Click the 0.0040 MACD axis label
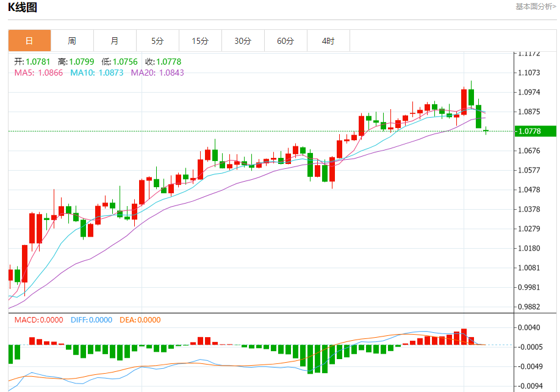 tap(529, 327)
